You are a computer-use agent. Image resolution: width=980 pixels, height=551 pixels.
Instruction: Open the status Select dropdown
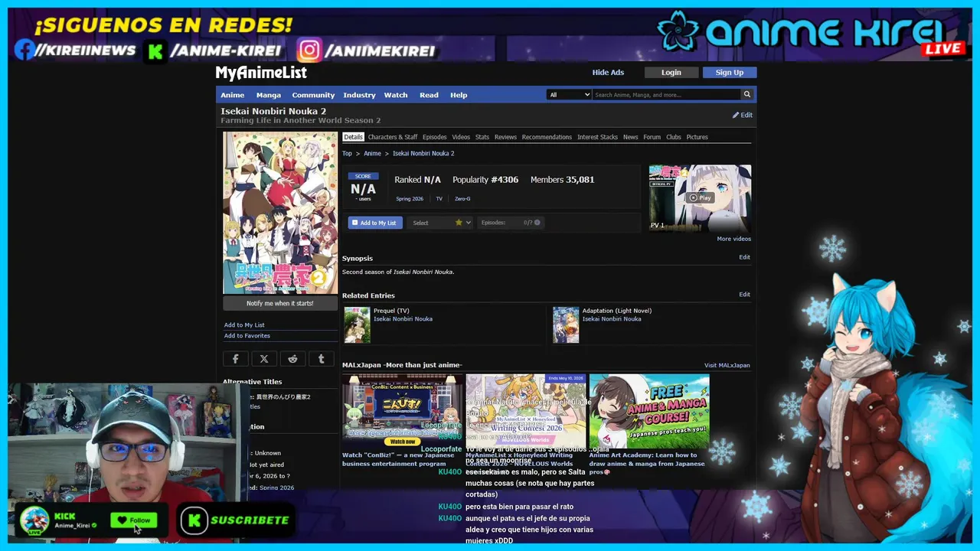pyautogui.click(x=430, y=223)
